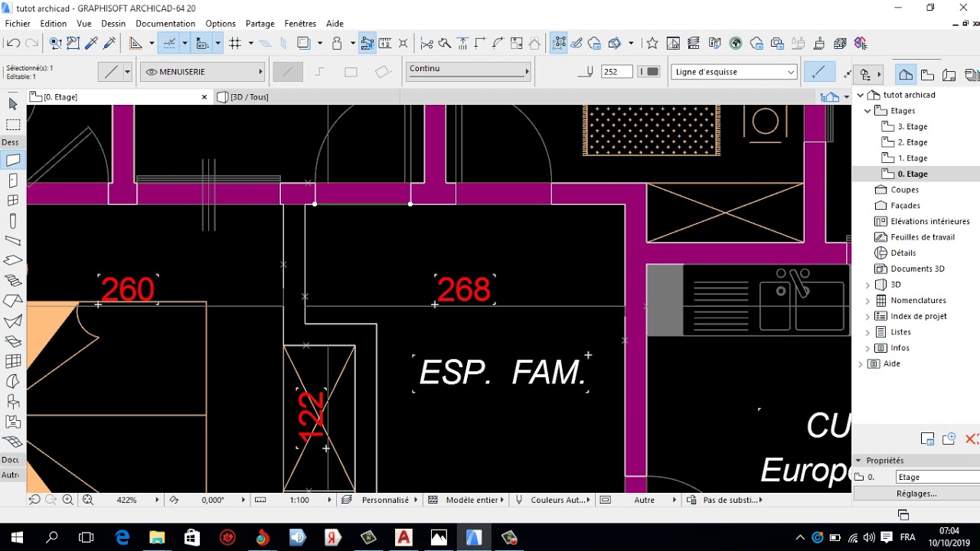The height and width of the screenshot is (551, 980).
Task: Select the Stair tool in toolbox
Action: tap(13, 281)
